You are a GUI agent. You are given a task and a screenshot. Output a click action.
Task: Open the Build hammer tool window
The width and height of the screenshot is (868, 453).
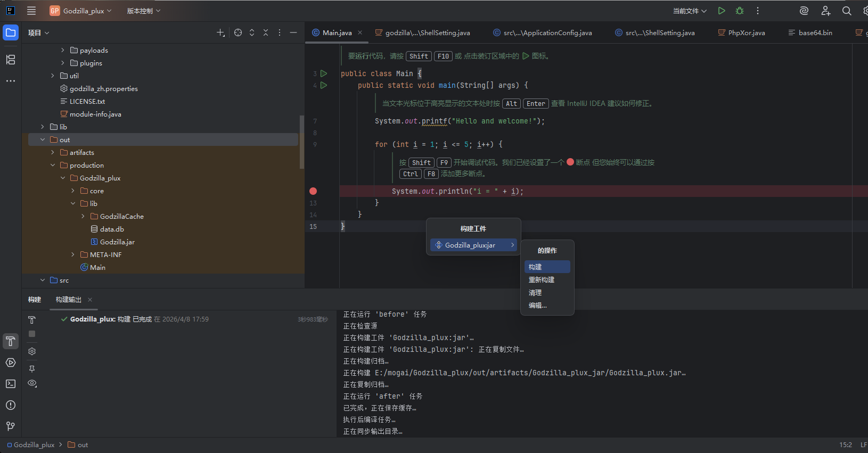click(11, 341)
